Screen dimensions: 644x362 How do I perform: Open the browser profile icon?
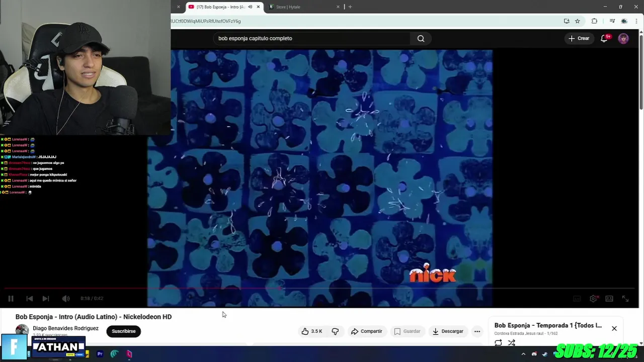(x=624, y=21)
